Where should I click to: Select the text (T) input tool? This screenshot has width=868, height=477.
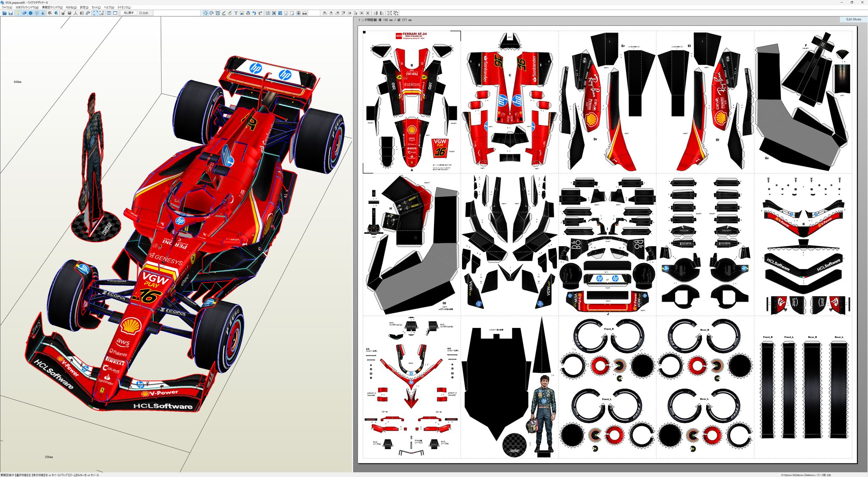(236, 13)
